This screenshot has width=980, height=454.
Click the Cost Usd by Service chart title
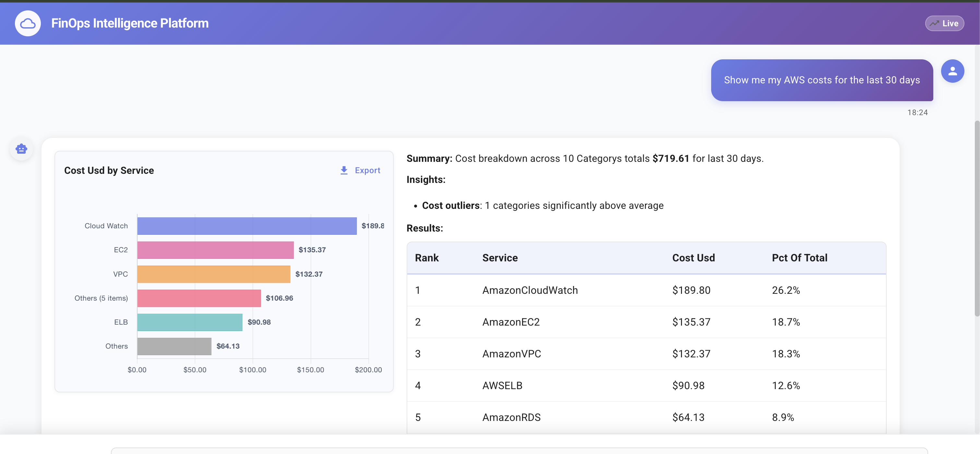tap(109, 170)
